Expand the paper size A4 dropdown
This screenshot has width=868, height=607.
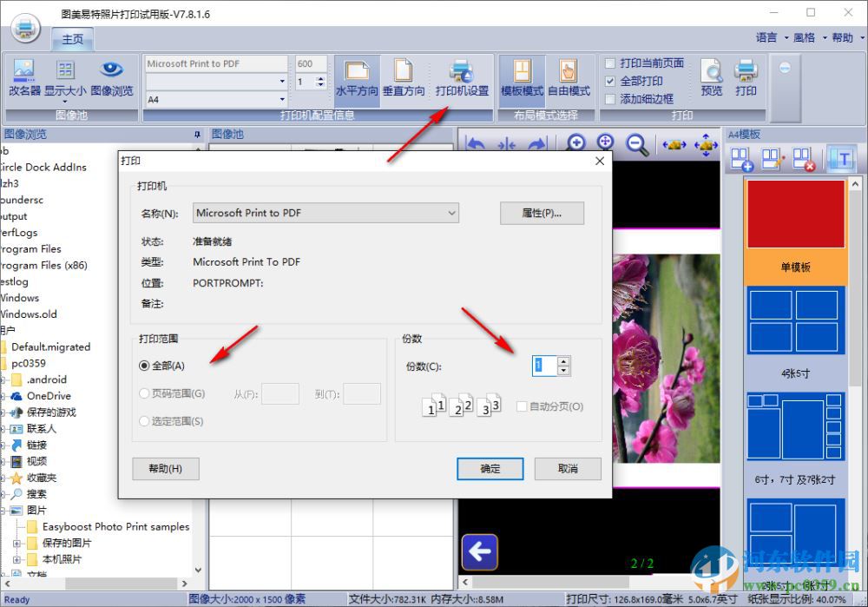coord(281,100)
